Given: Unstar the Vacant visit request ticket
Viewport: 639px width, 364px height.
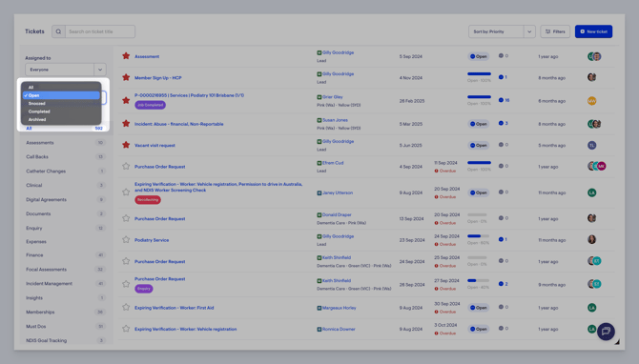Looking at the screenshot, I should tap(126, 145).
